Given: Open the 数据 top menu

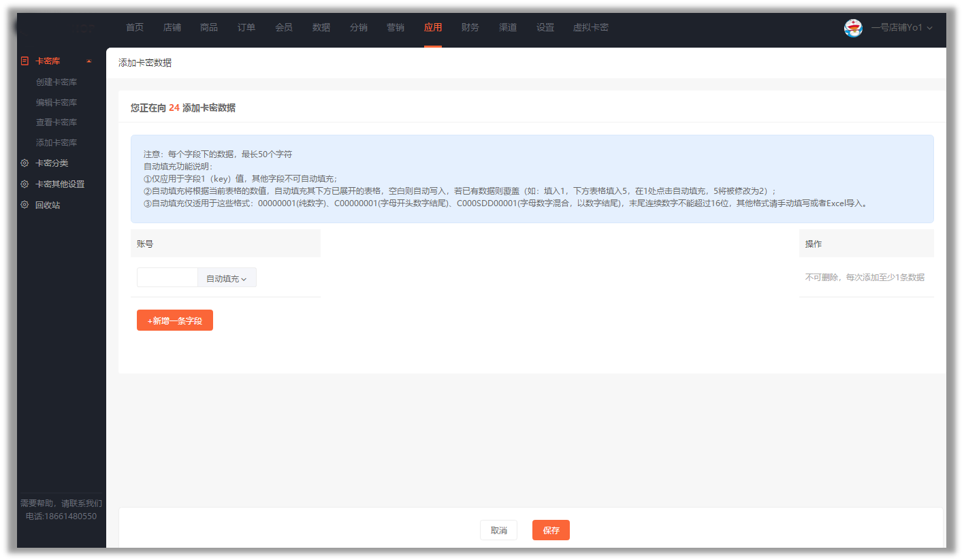Looking at the screenshot, I should [321, 28].
